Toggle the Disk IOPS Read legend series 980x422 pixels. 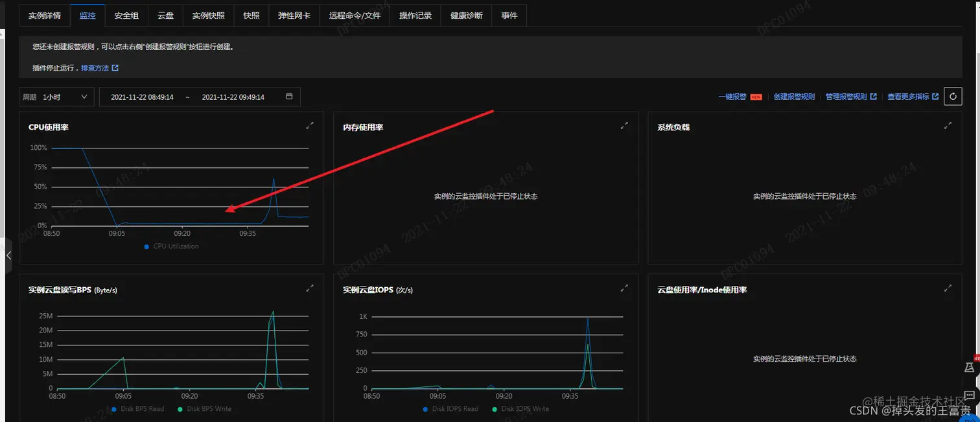tap(450, 409)
